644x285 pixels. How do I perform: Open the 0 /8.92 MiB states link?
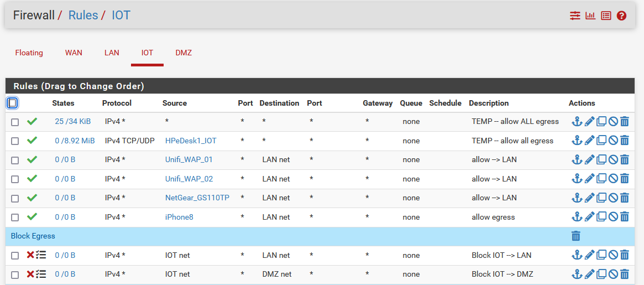(75, 141)
